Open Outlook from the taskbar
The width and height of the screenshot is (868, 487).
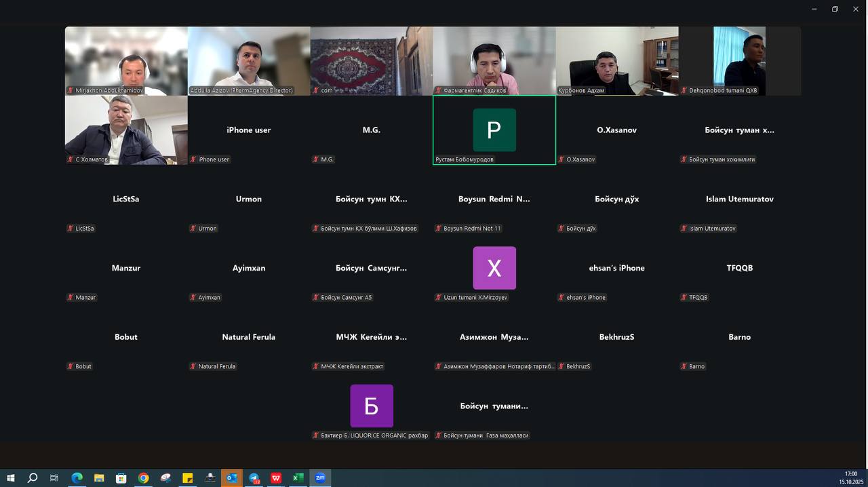231,478
